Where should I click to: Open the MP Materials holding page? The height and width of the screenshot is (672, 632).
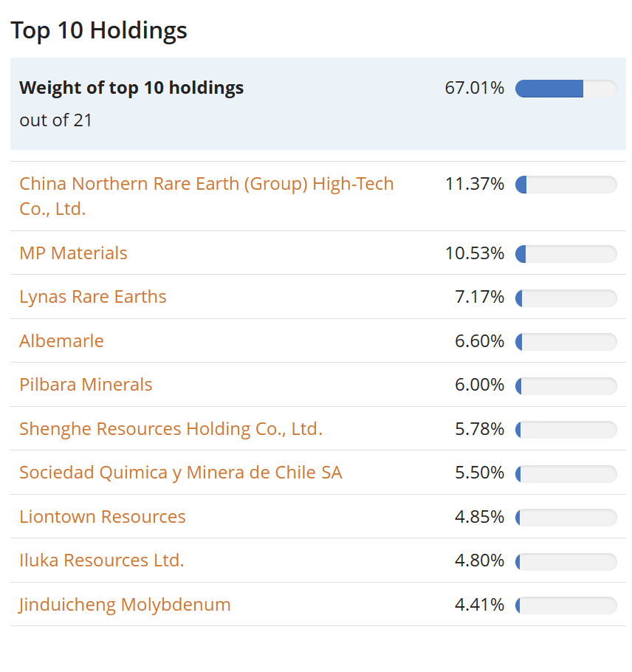coord(73,253)
